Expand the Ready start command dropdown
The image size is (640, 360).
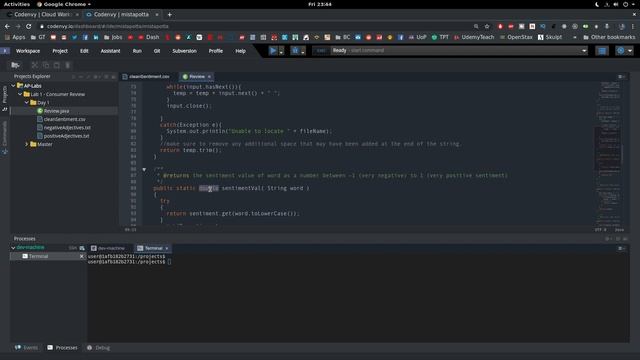[x=584, y=51]
